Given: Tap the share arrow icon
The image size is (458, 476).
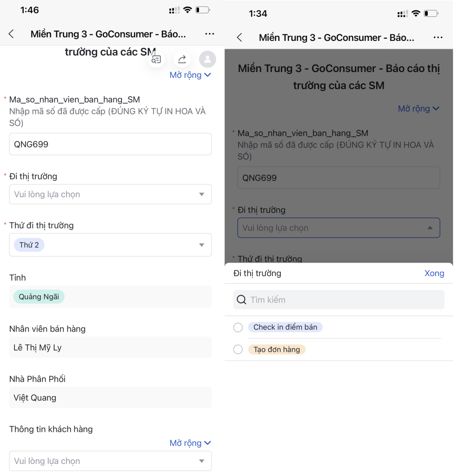Looking at the screenshot, I should [x=182, y=59].
